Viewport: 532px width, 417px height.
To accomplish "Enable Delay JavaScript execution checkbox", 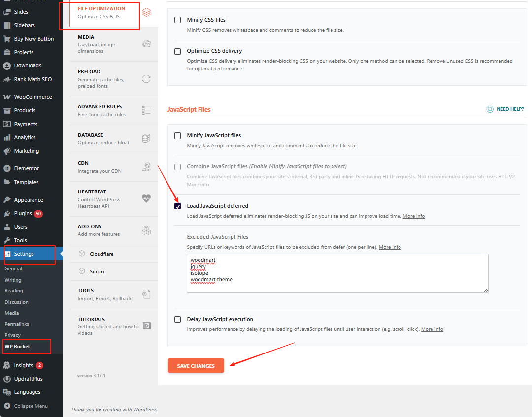I will [178, 320].
